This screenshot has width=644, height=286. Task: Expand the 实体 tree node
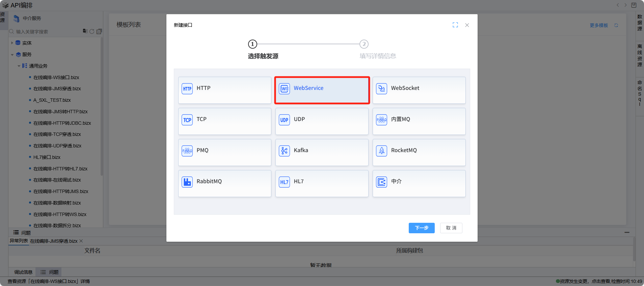coord(12,43)
